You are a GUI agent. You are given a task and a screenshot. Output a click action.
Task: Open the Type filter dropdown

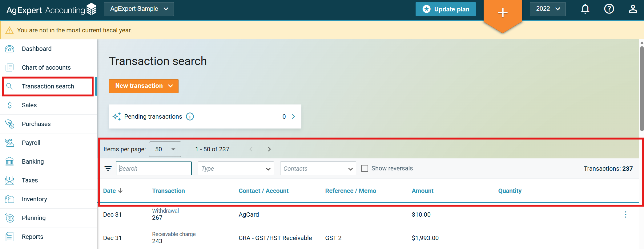(x=236, y=169)
